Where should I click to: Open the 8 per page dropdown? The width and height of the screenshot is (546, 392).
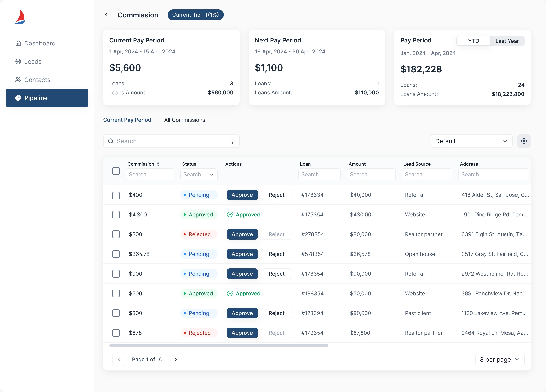pyautogui.click(x=500, y=359)
